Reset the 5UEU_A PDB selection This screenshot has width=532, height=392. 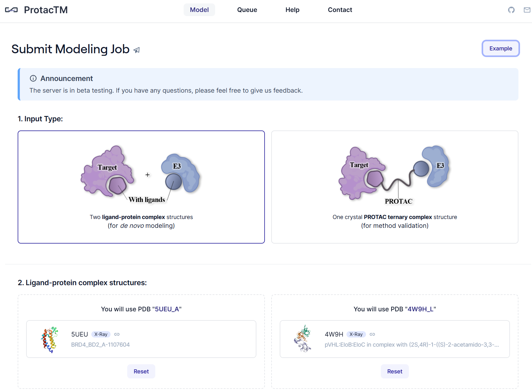tap(141, 372)
